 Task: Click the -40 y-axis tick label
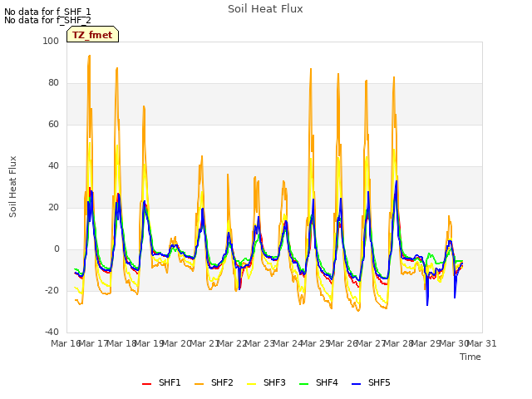pos(52,332)
